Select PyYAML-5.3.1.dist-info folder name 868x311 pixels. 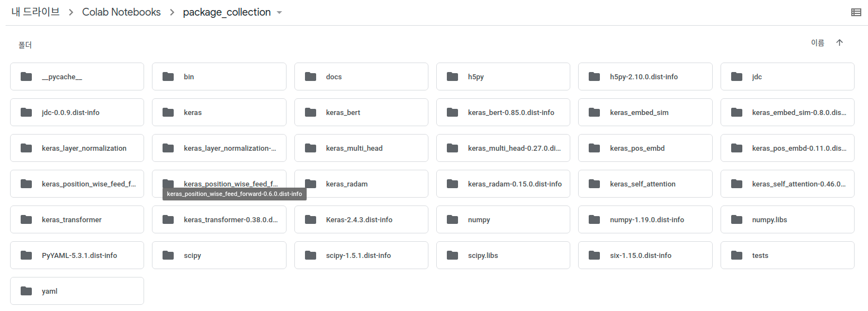79,256
